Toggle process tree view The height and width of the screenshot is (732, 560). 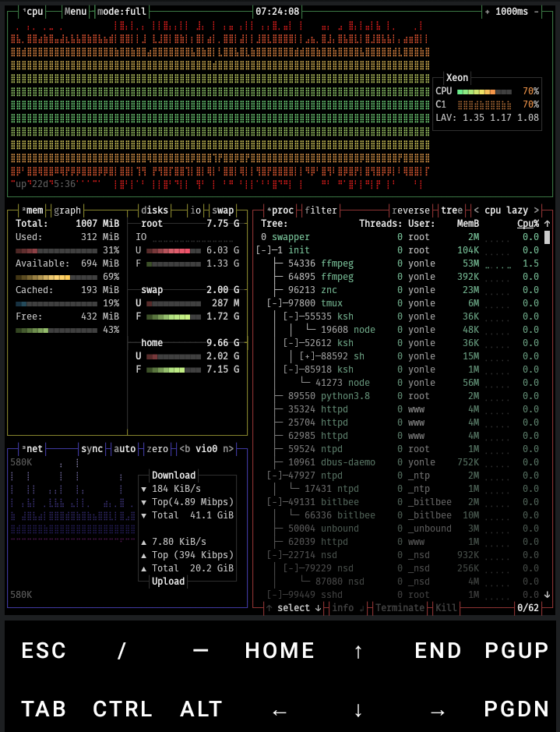pos(452,210)
